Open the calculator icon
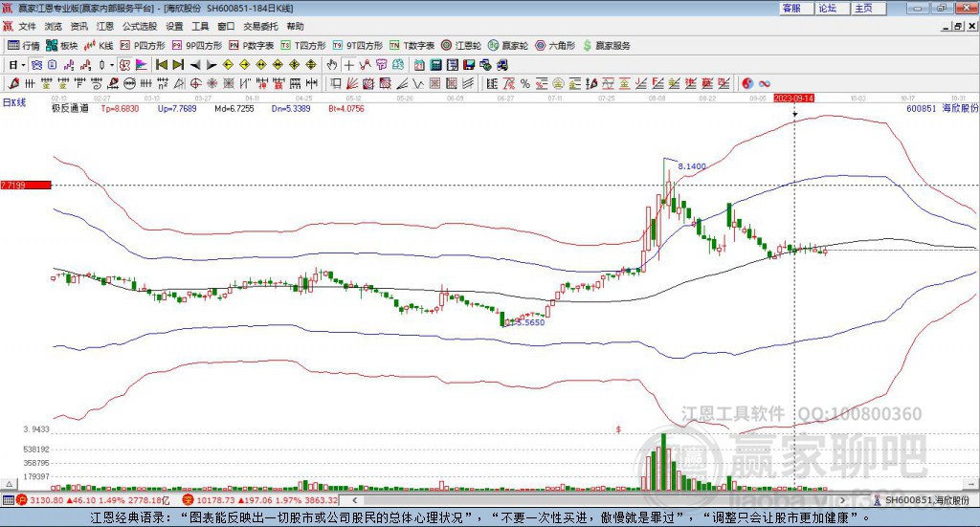Viewport: 980px width, 527px height. tap(436, 65)
